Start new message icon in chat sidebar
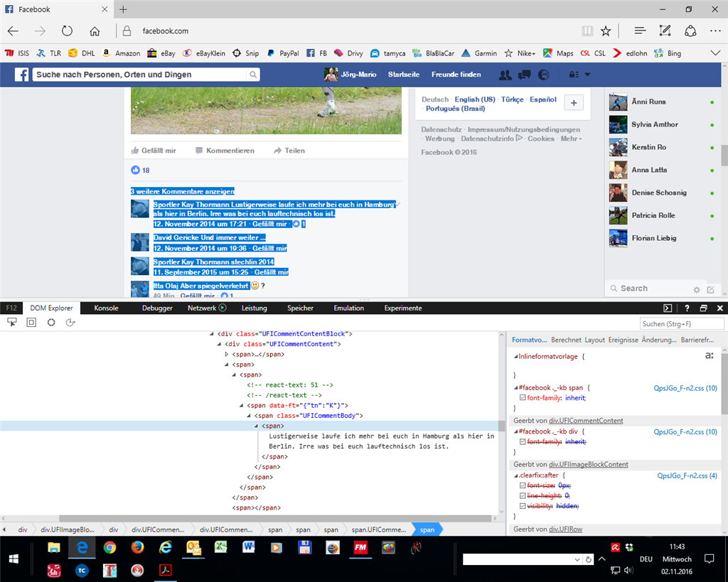The width and height of the screenshot is (728, 582). click(x=710, y=290)
